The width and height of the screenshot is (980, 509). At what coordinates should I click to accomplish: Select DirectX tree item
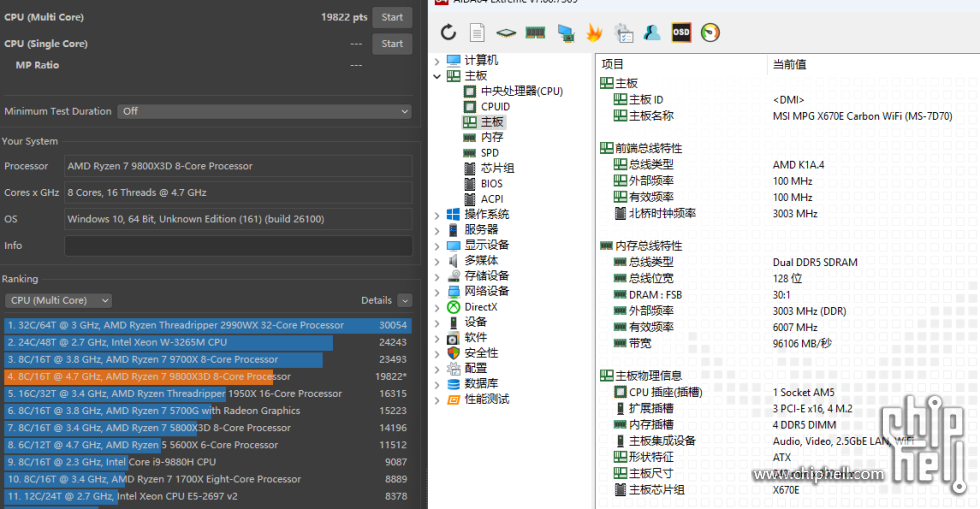pos(481,307)
